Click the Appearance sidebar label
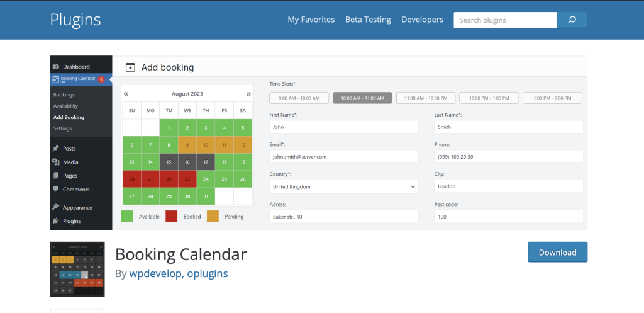The height and width of the screenshot is (313, 644). point(77,208)
